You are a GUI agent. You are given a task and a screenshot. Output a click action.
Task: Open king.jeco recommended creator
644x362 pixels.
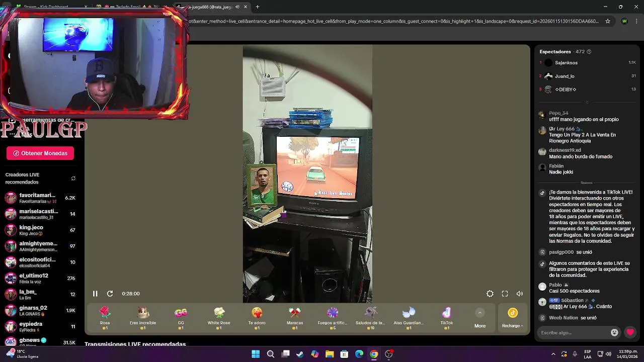(40, 230)
